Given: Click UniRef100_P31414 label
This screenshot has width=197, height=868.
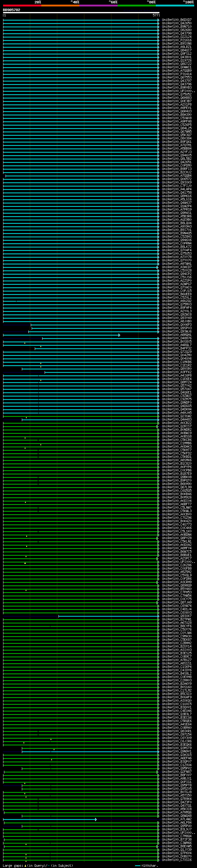Looking at the screenshot, I should click(177, 74).
